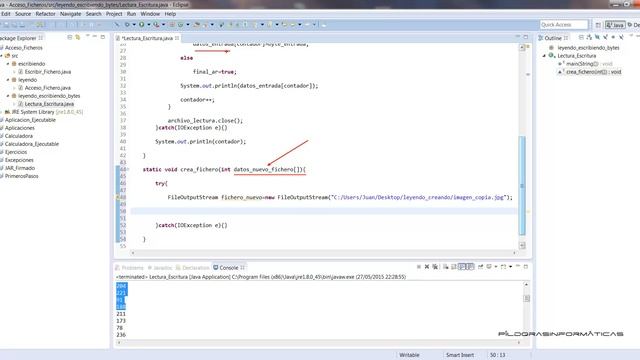Switch to the Declaration tab
The height and width of the screenshot is (360, 640).
click(192, 268)
